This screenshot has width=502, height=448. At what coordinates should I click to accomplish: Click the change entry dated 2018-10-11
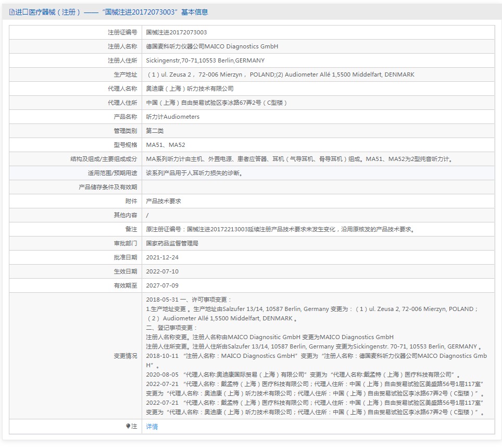[x=317, y=360]
